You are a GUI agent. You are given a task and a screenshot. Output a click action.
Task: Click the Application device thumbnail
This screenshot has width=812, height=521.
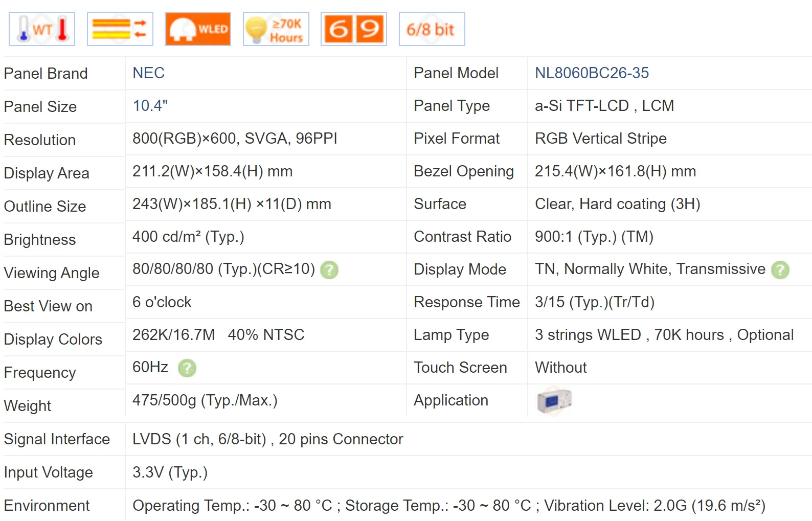coord(554,401)
